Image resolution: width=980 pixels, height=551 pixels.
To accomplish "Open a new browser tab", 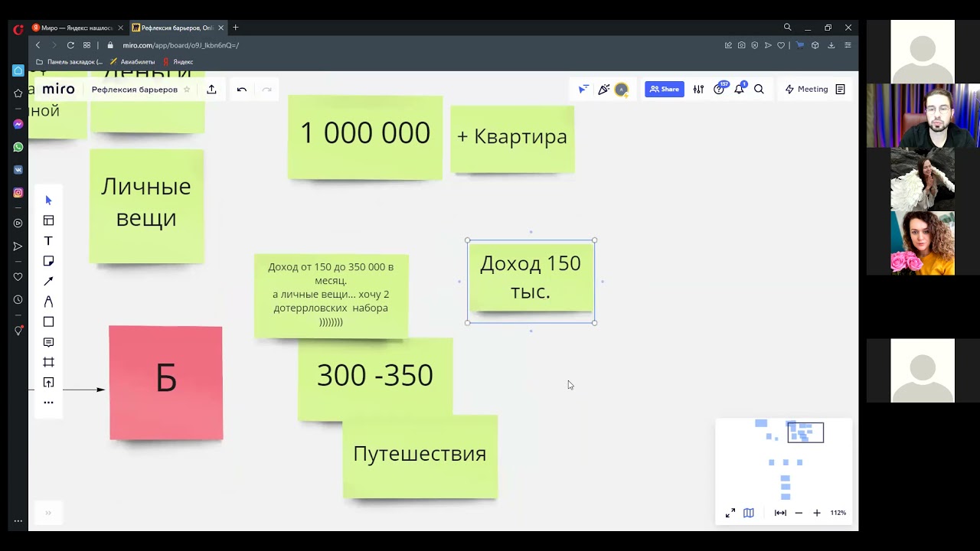I will tap(236, 28).
